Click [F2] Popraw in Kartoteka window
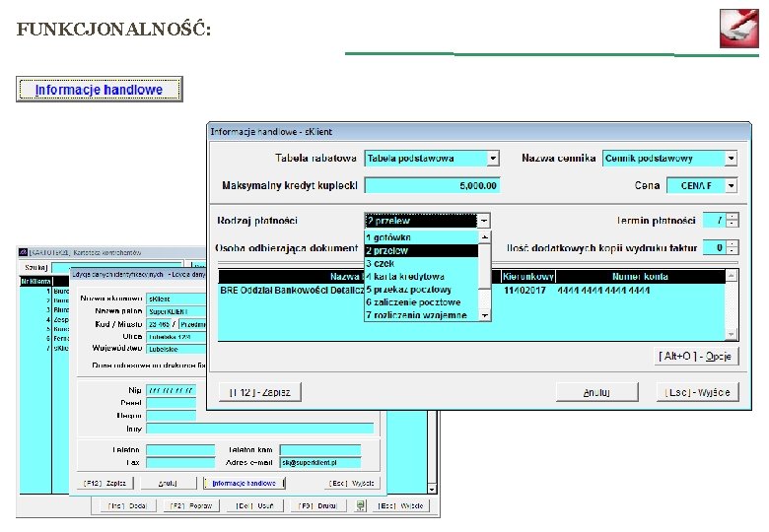The height and width of the screenshot is (532, 769). (x=191, y=505)
